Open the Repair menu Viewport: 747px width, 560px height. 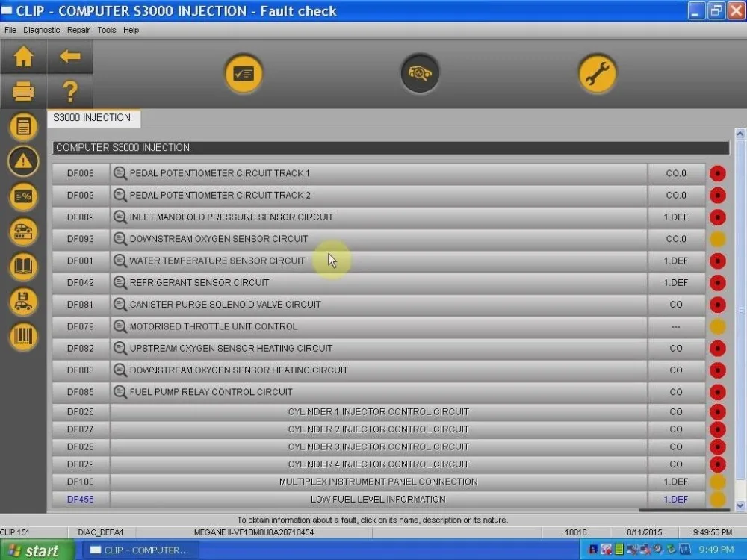tap(78, 30)
